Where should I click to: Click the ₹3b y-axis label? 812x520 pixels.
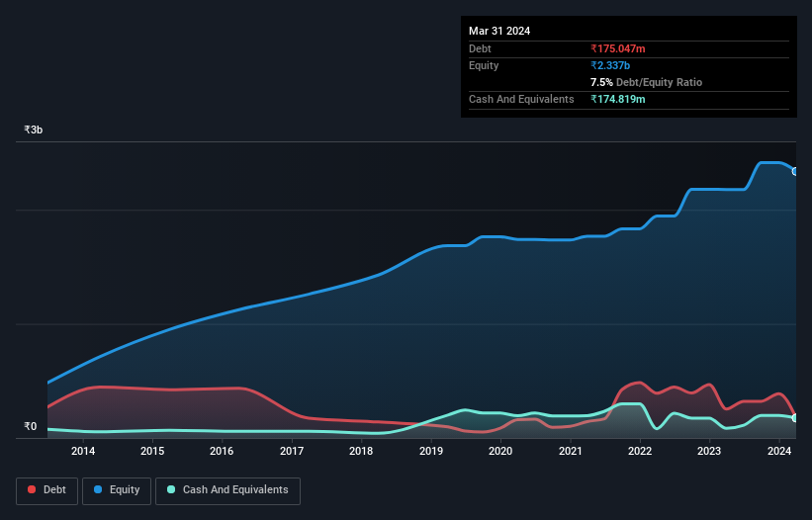[34, 130]
